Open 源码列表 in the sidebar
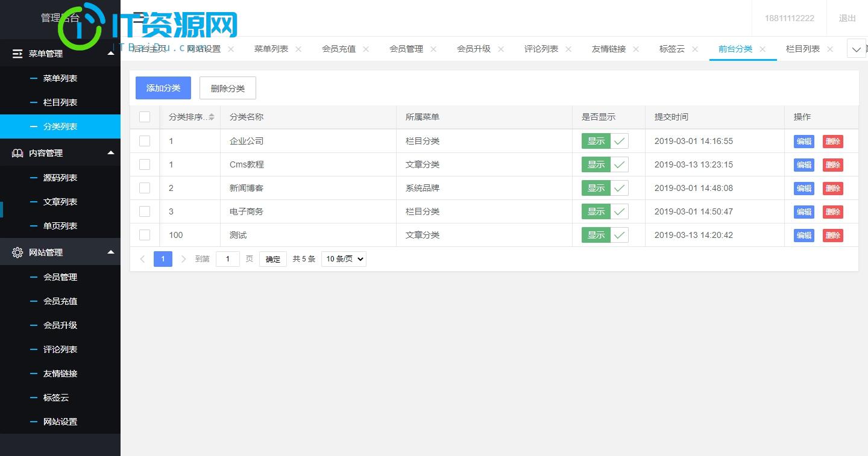868x456 pixels. click(60, 178)
